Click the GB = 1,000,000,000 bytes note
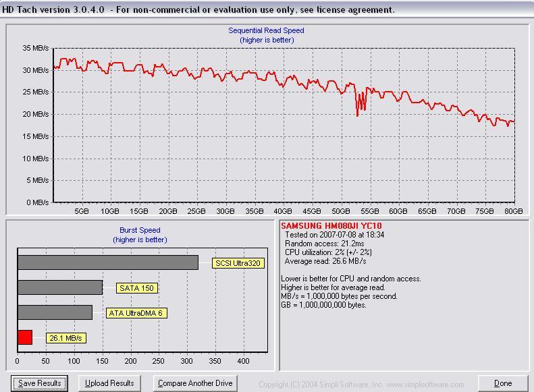Viewport: 534px width, 392px height. (x=323, y=305)
